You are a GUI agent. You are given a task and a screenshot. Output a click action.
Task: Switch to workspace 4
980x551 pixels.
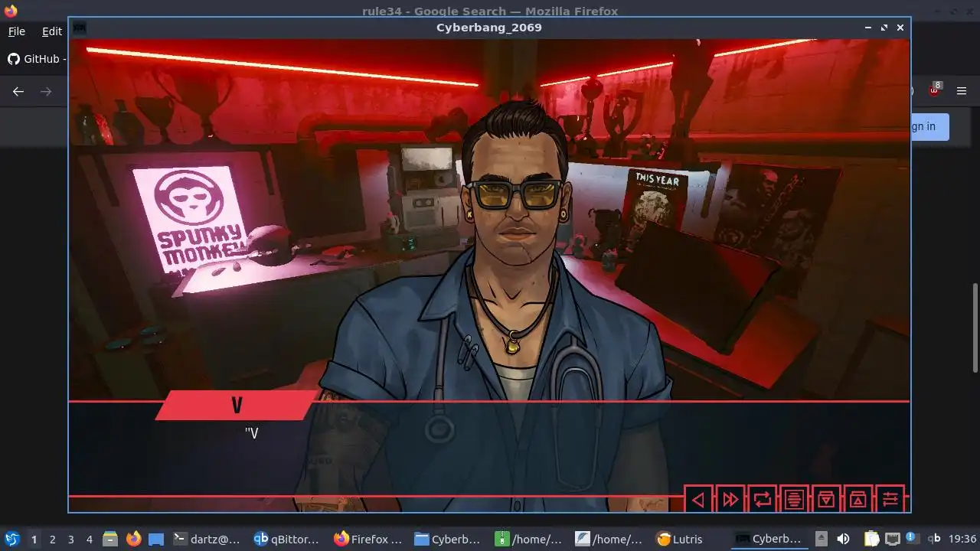89,540
